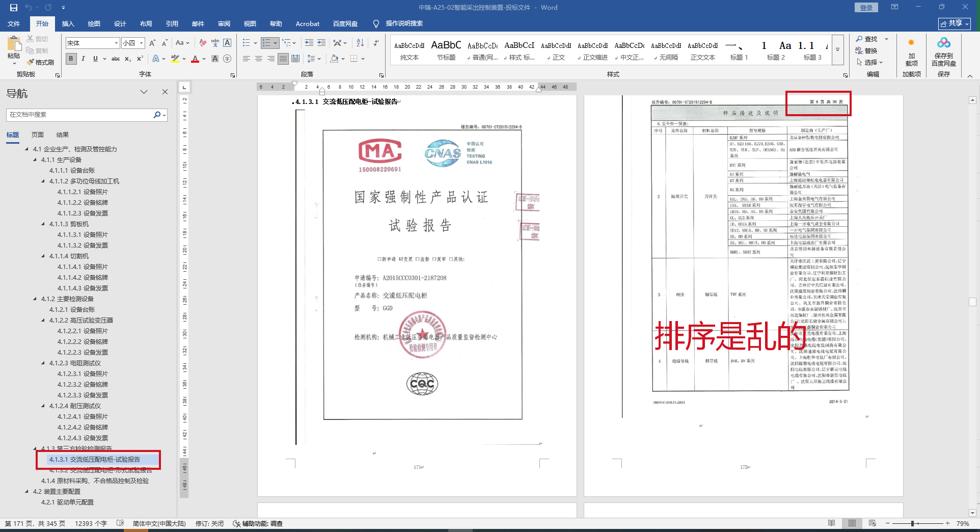Image resolution: width=980 pixels, height=532 pixels.
Task: Increase font size with the grow-font icon
Action: click(x=152, y=43)
